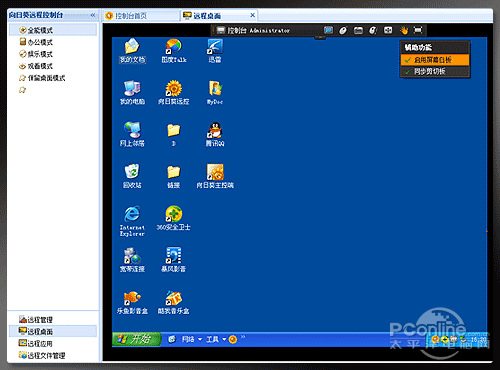The width and height of the screenshot is (500, 370).
Task: Select the 乐鱼影音盒 desktop icon
Action: click(132, 302)
